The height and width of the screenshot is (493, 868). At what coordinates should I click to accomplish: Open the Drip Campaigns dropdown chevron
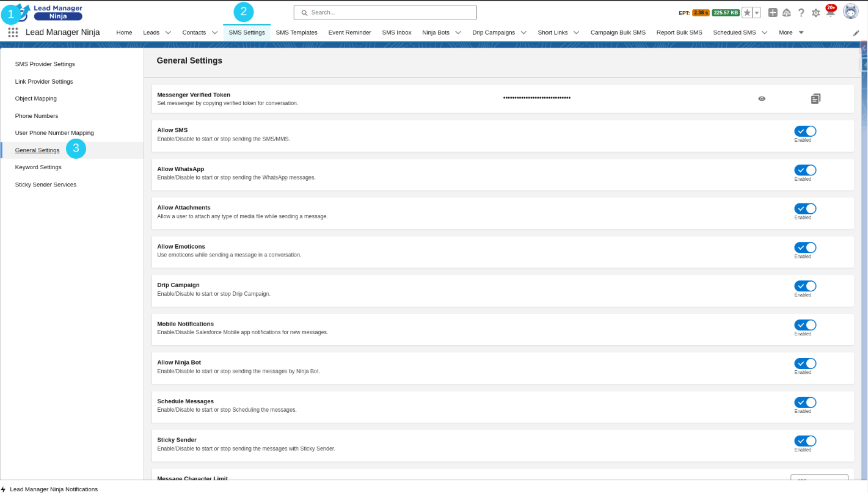(523, 33)
